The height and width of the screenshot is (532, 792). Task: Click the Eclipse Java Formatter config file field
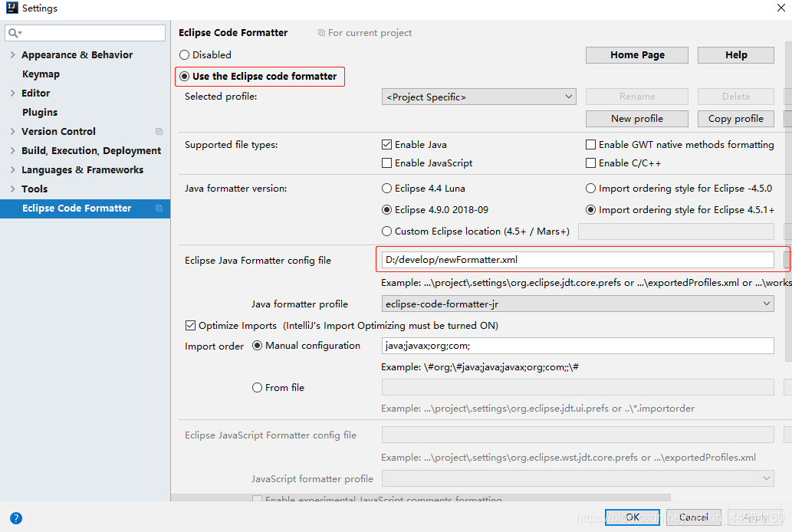point(578,260)
